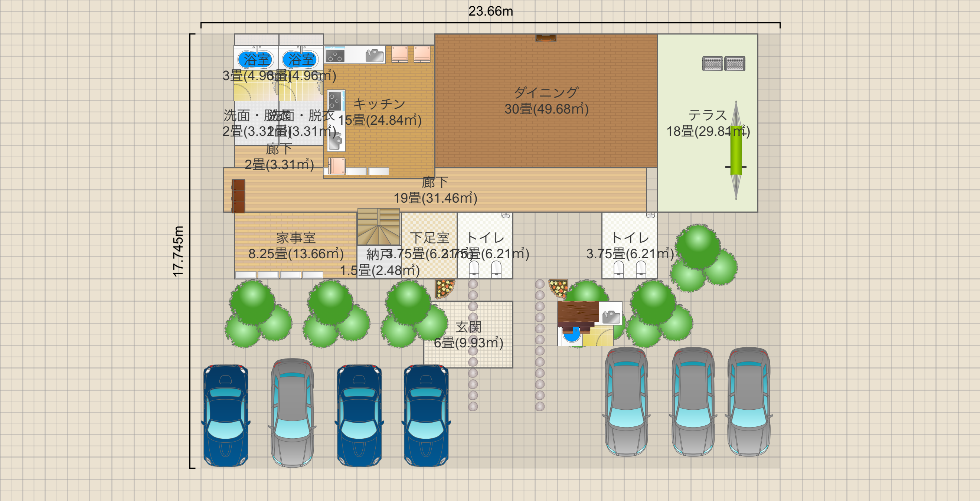The height and width of the screenshot is (501, 980).
Task: Click the left 浴室 bathtub icon
Action: coord(256,59)
